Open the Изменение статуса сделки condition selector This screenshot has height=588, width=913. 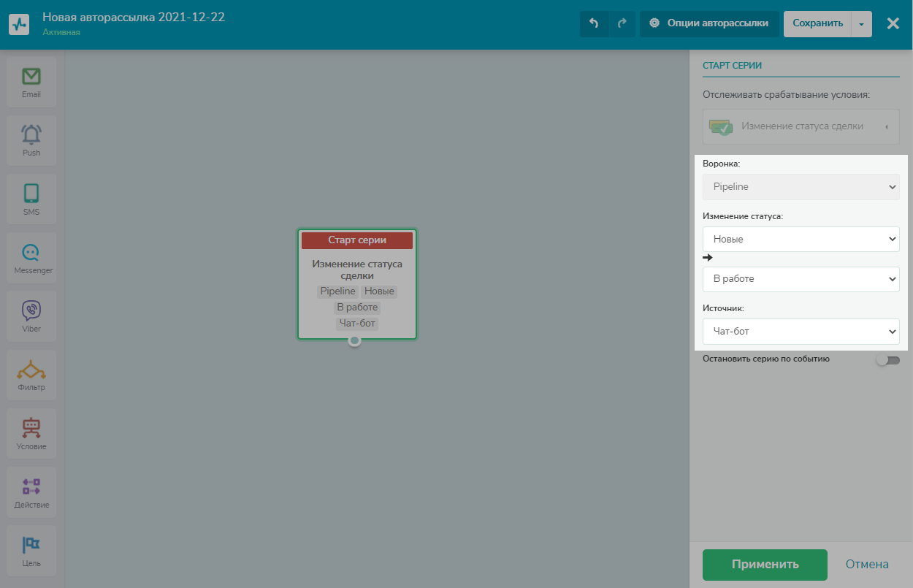point(801,126)
